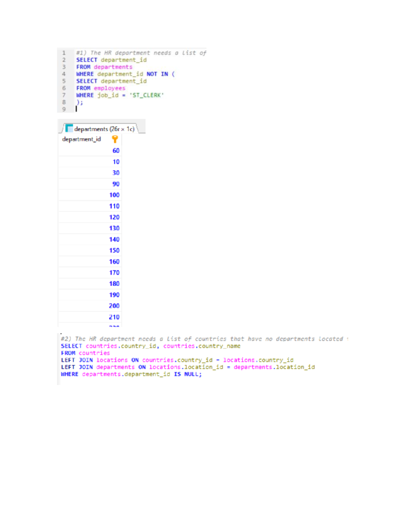Click the closing ");" on line 8
The width and height of the screenshot is (411, 532).
click(x=79, y=102)
